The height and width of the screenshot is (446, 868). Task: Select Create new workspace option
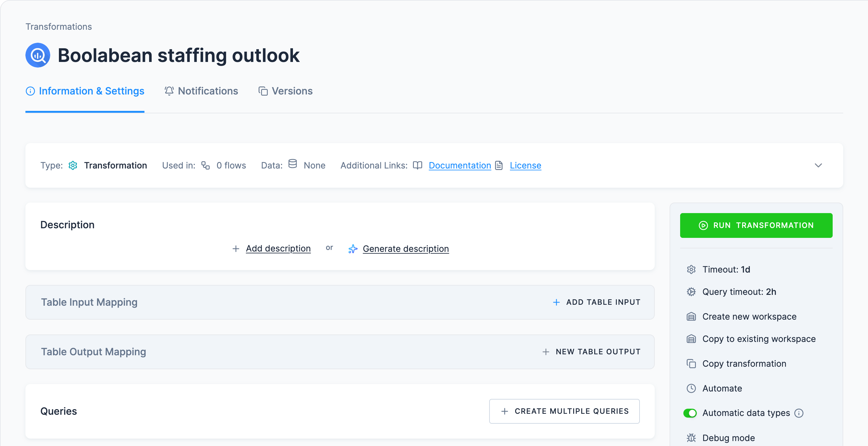(x=749, y=317)
